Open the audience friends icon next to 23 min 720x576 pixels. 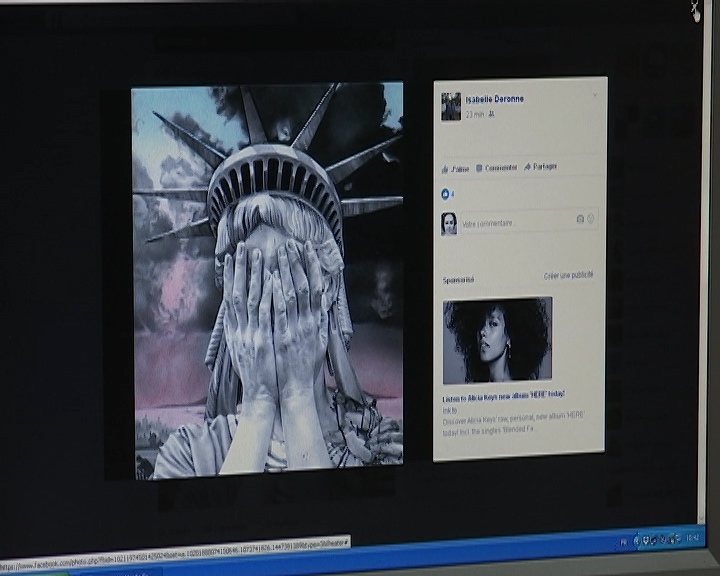click(492, 114)
